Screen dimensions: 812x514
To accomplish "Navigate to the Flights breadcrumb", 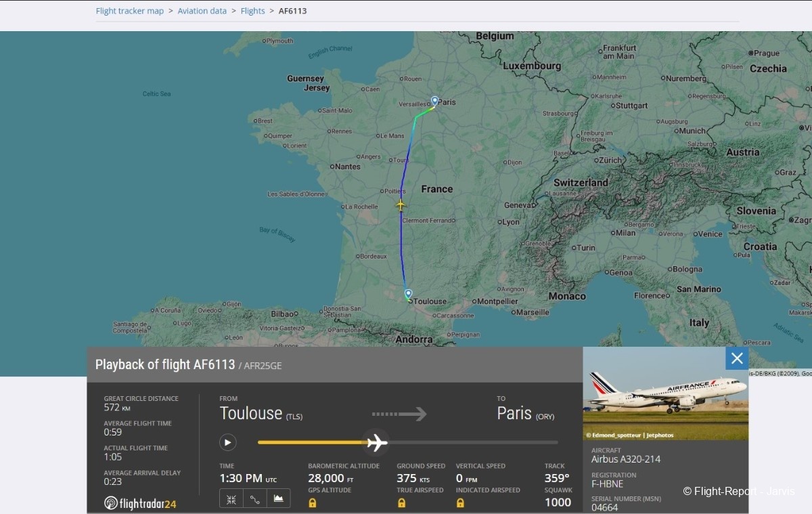I will (x=253, y=11).
